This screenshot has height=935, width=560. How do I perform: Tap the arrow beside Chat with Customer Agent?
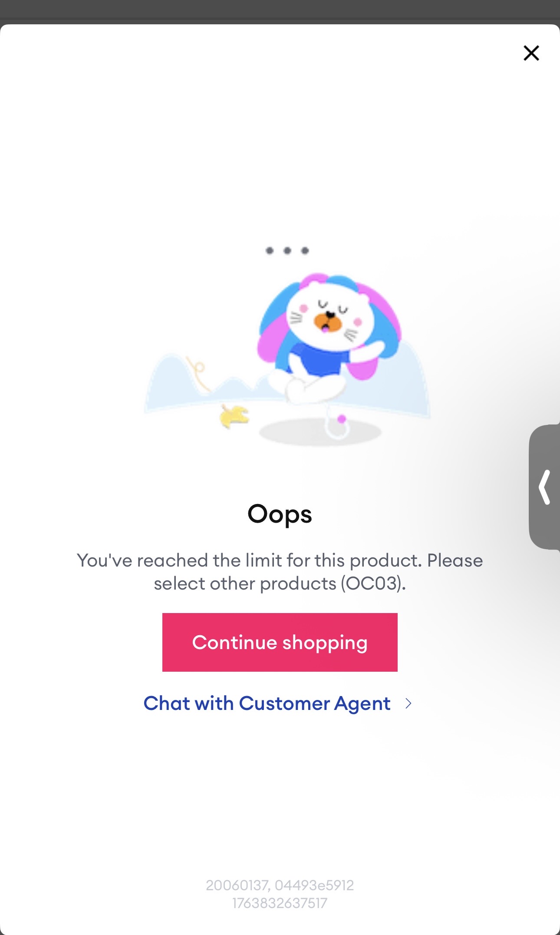408,703
